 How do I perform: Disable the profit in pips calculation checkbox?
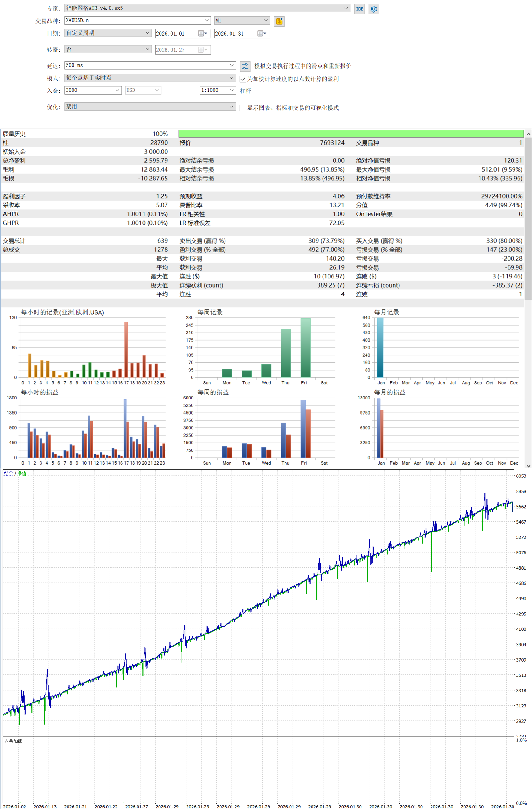[x=242, y=79]
